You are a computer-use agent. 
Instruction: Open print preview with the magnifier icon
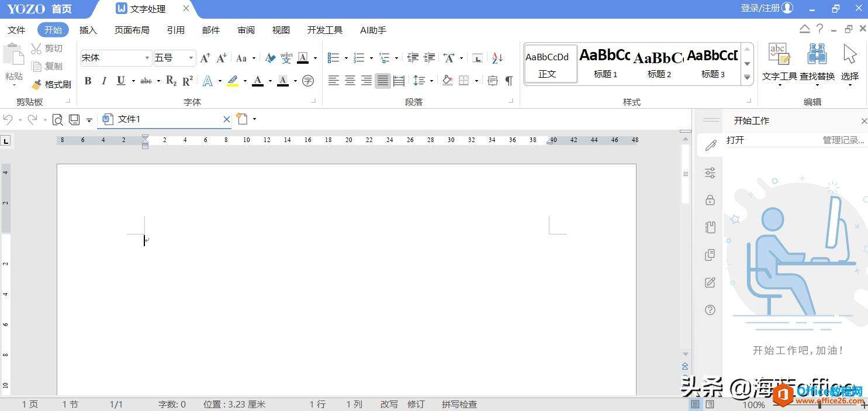(x=57, y=119)
